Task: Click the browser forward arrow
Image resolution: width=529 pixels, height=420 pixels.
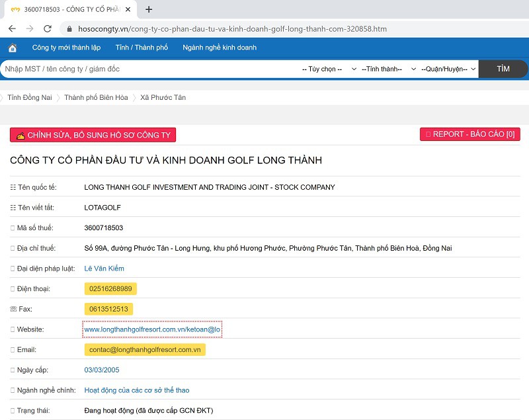Action: click(x=30, y=29)
